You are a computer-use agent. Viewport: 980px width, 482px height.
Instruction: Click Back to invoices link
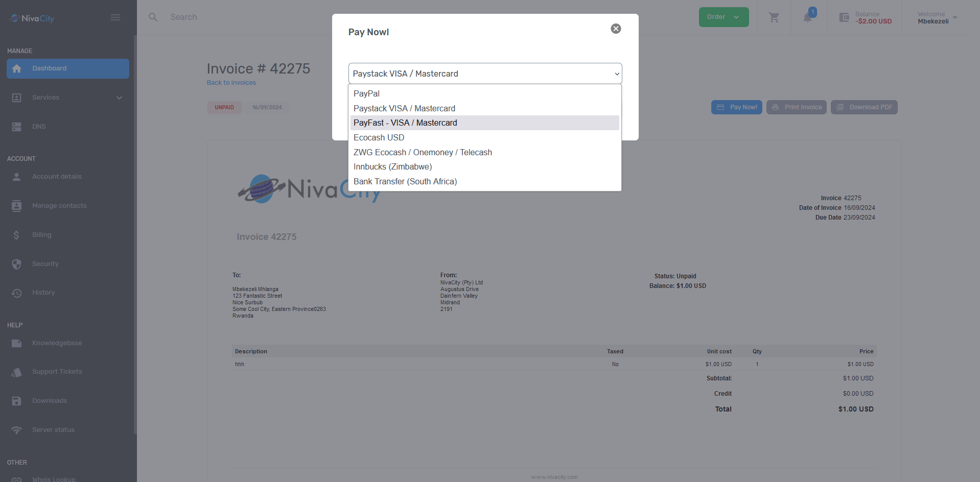pyautogui.click(x=231, y=83)
